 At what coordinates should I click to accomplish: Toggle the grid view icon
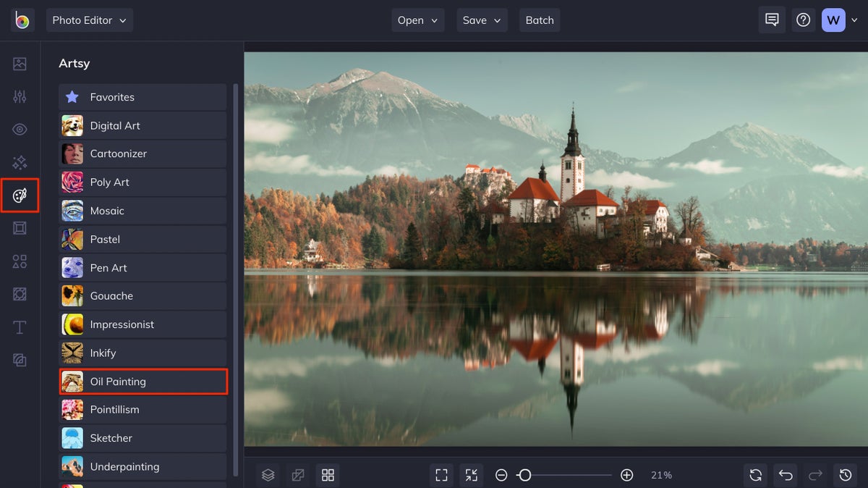(x=328, y=475)
